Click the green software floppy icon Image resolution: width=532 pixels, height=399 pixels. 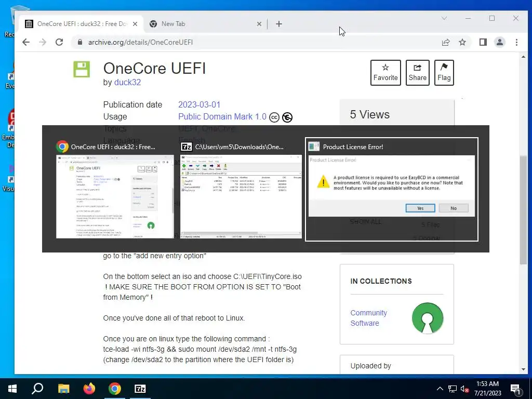pyautogui.click(x=82, y=69)
